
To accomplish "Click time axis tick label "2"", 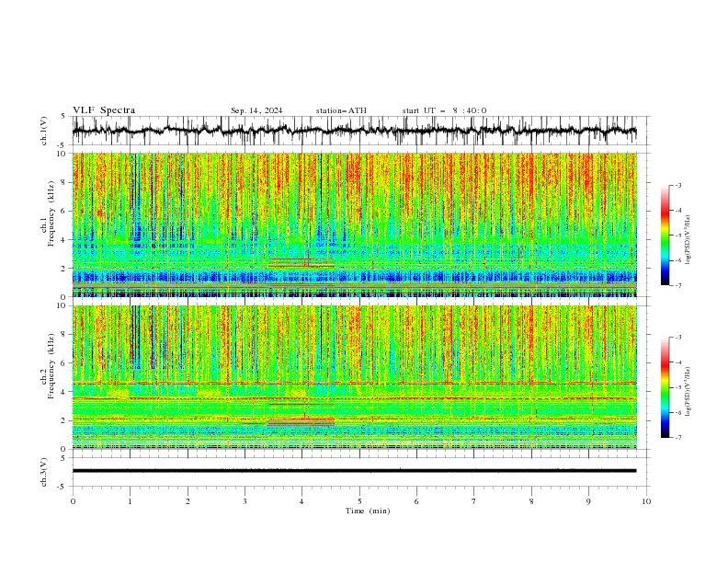I will click(x=188, y=501).
